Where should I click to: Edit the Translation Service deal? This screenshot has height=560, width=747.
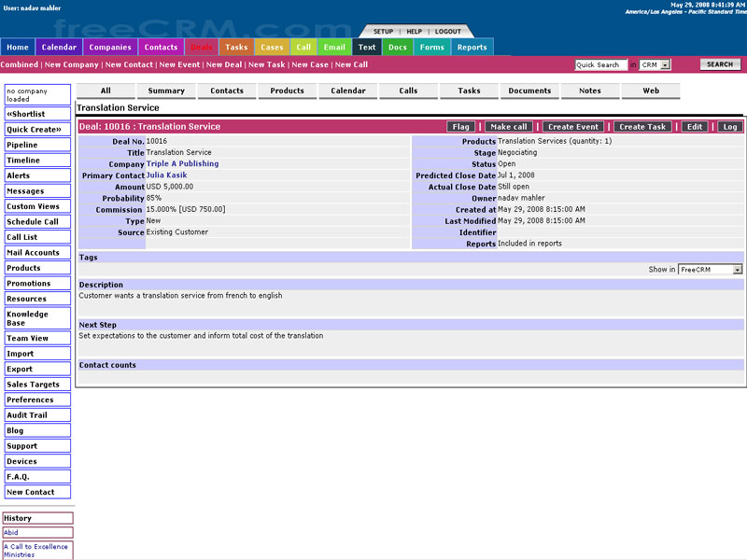coord(695,127)
